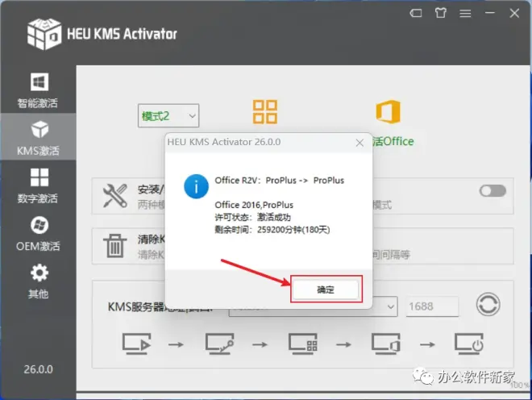Click the monitor with power symbol icon
The image size is (532, 400).
[471, 344]
